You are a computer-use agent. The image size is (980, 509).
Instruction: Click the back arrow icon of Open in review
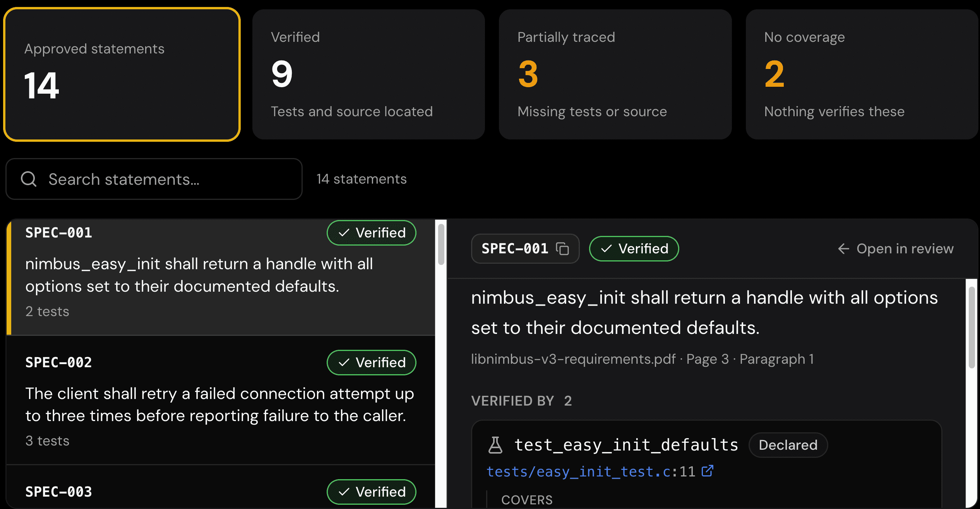pos(844,249)
